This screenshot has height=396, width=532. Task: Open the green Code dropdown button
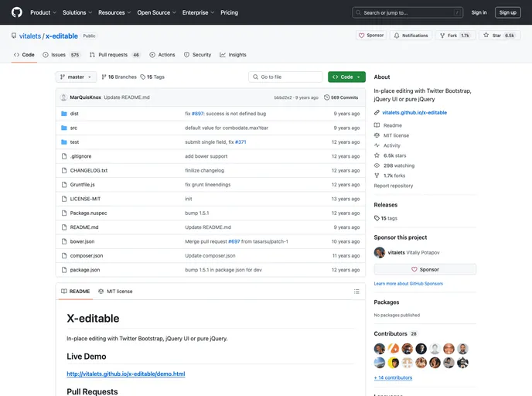(x=346, y=77)
